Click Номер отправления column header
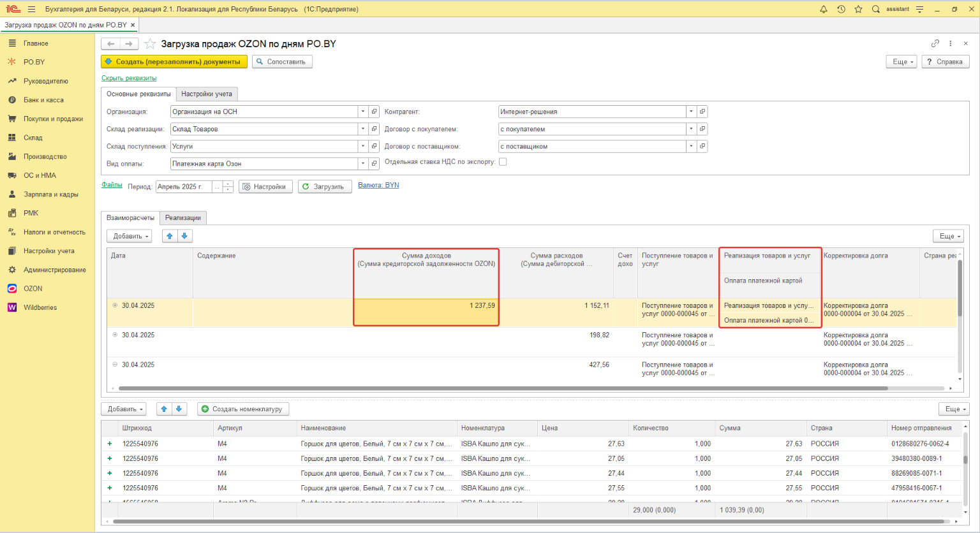 click(923, 428)
